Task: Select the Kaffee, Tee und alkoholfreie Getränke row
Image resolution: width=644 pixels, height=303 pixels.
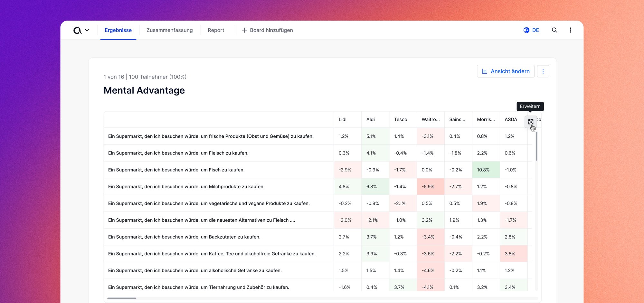Action: click(219, 254)
